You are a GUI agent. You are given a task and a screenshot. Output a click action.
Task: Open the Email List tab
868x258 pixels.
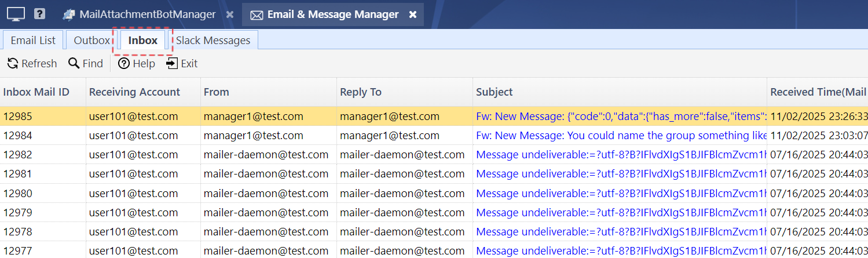[x=33, y=40]
